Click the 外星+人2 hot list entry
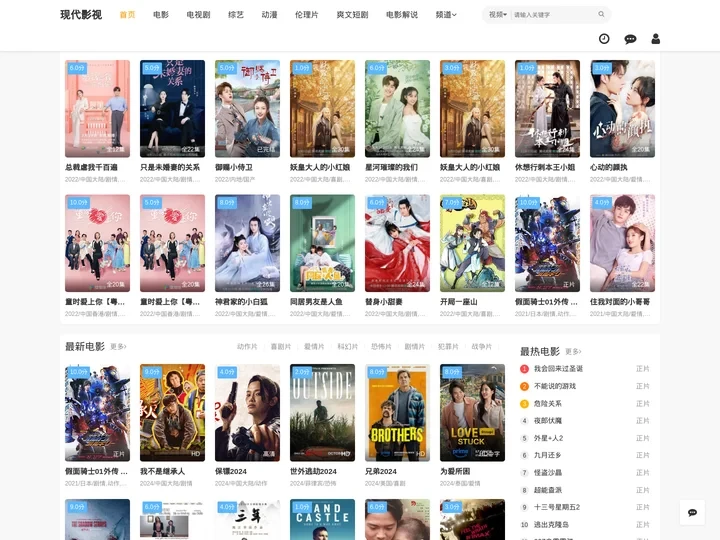This screenshot has height=540, width=720. coord(585,438)
